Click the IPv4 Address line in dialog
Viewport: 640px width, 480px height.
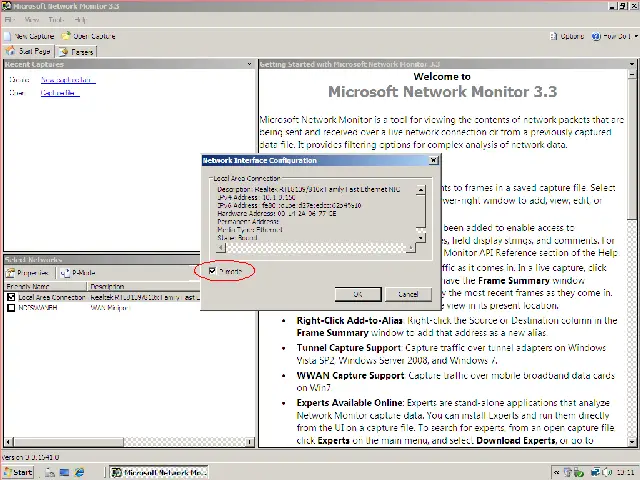point(256,198)
